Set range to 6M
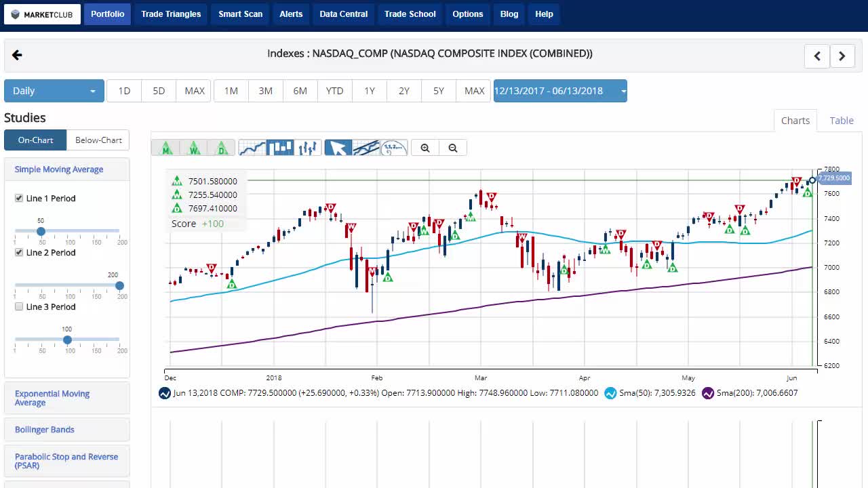 pos(300,91)
